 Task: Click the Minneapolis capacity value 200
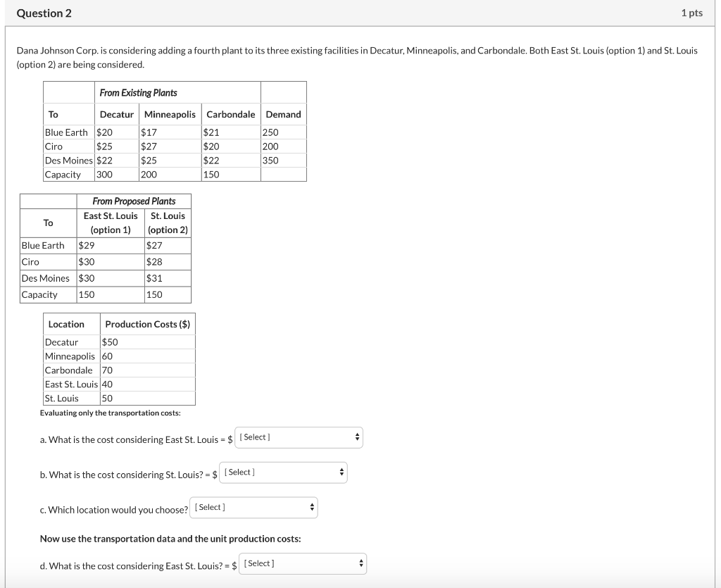click(149, 175)
